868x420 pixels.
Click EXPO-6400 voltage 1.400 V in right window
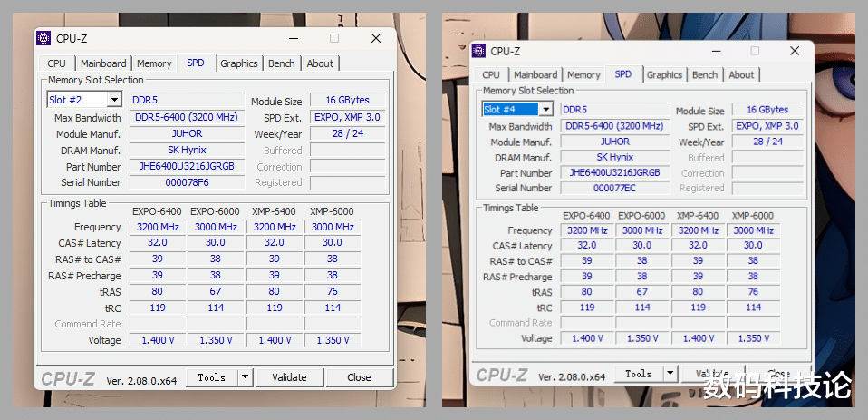pos(587,338)
